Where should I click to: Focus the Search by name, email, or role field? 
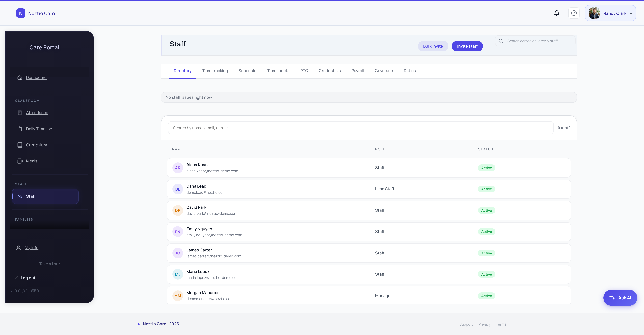pos(361,128)
